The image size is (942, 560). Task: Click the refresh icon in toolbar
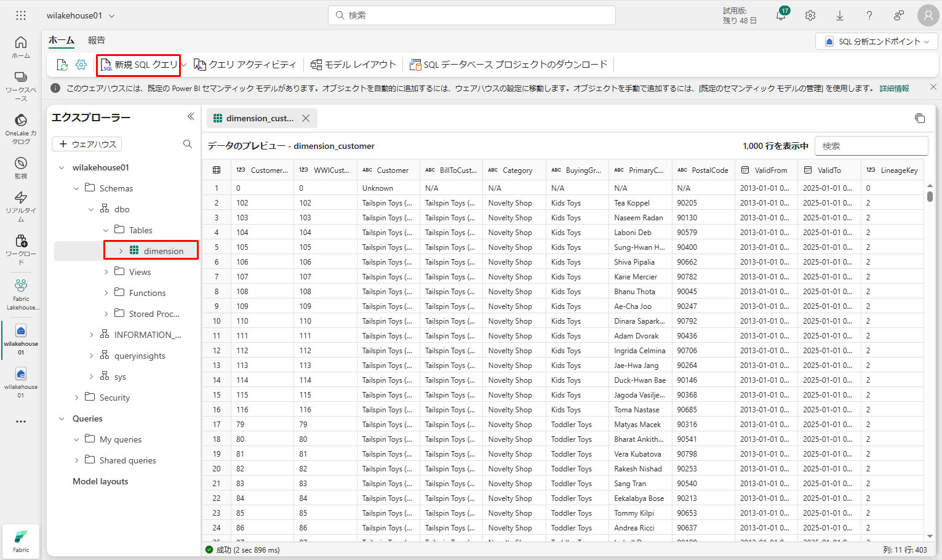pyautogui.click(x=62, y=65)
